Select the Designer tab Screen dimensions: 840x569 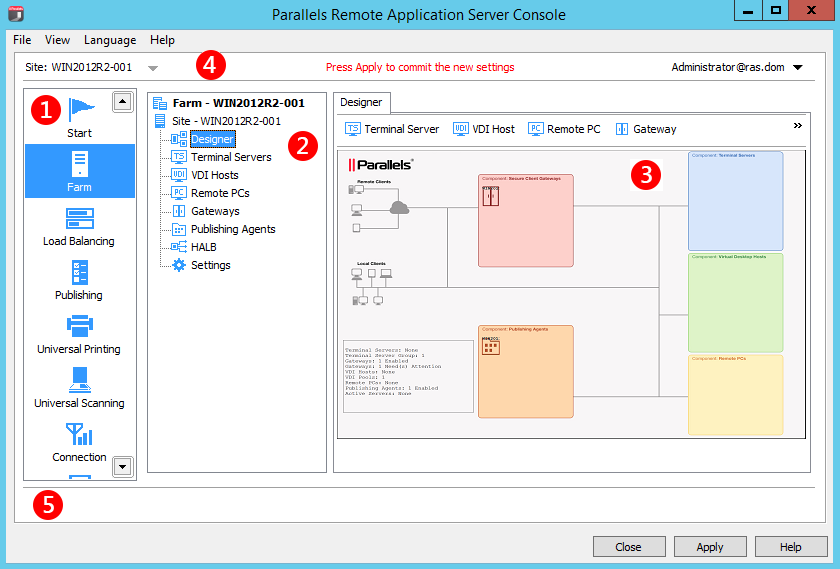pos(361,102)
